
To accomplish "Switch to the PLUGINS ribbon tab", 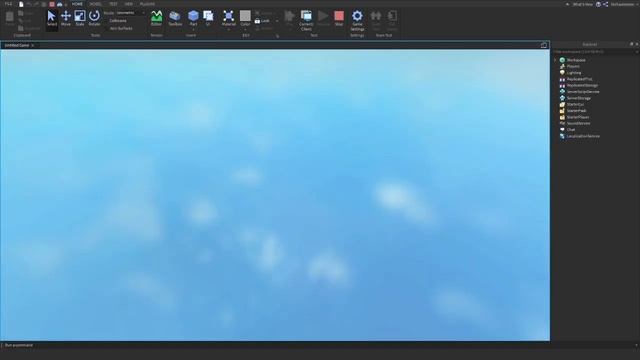I will [x=147, y=4].
